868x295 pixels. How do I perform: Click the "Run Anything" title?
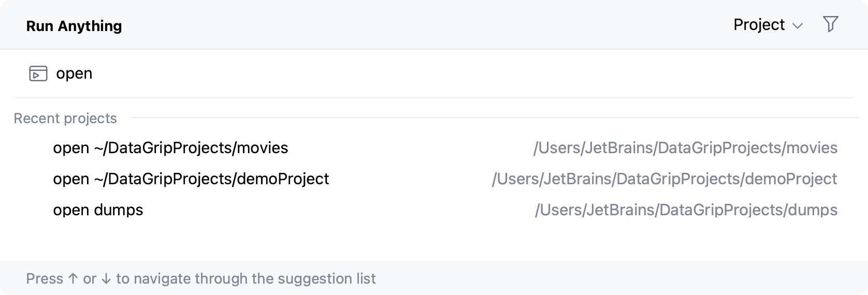74,26
